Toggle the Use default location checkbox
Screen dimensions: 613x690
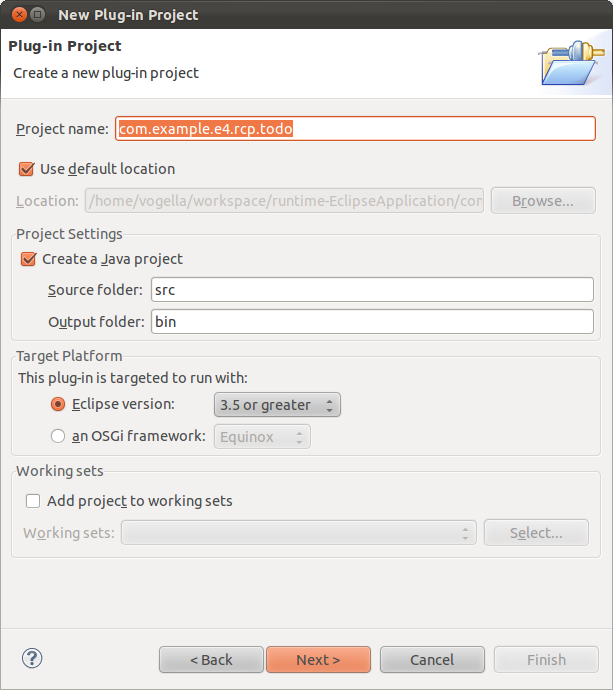point(27,169)
